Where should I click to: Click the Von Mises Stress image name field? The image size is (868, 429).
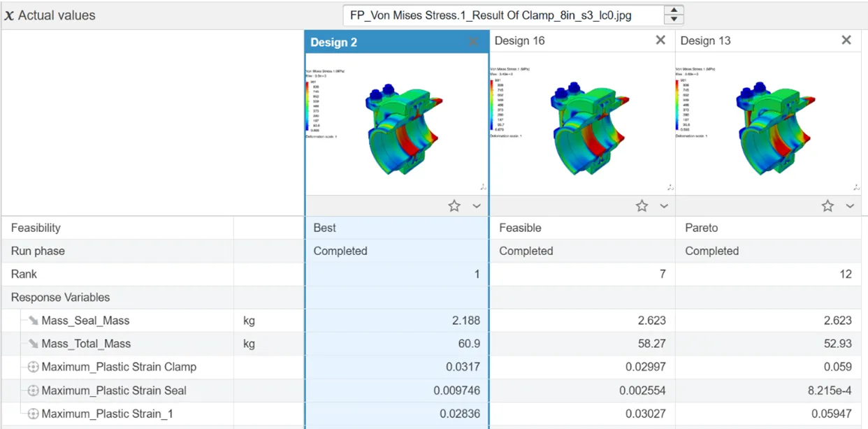click(503, 15)
